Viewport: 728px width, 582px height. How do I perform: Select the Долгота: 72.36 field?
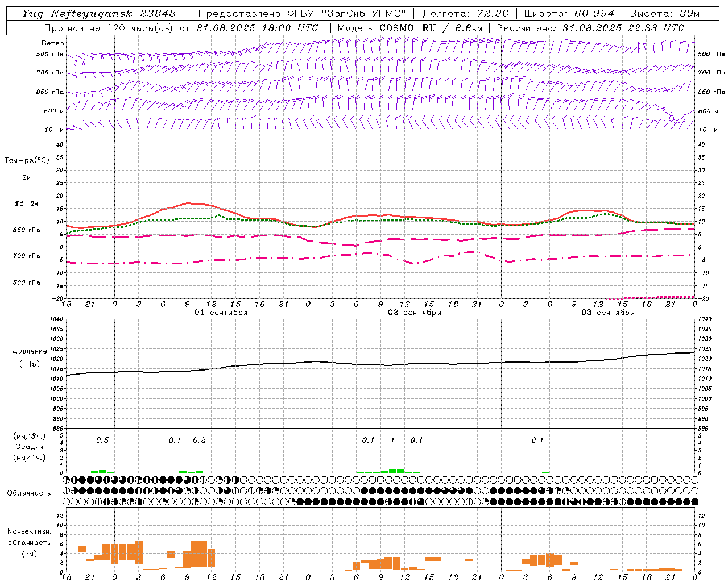click(x=466, y=14)
